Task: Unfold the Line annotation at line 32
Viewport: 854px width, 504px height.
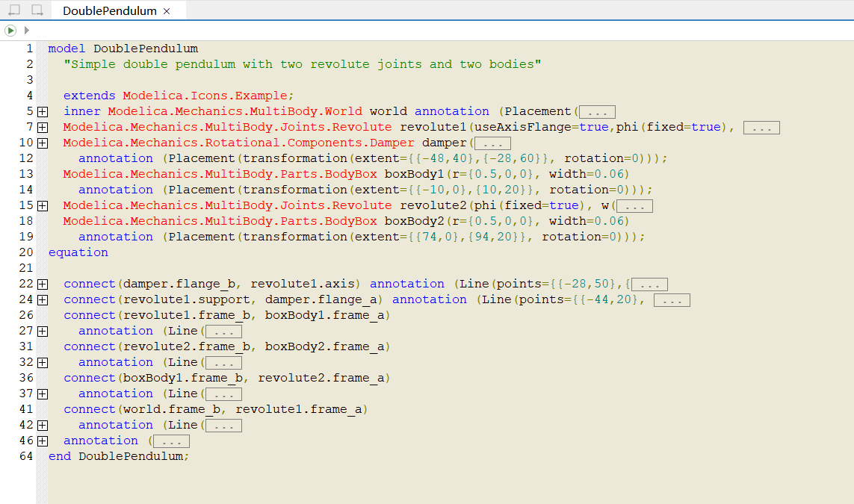Action: coord(43,362)
